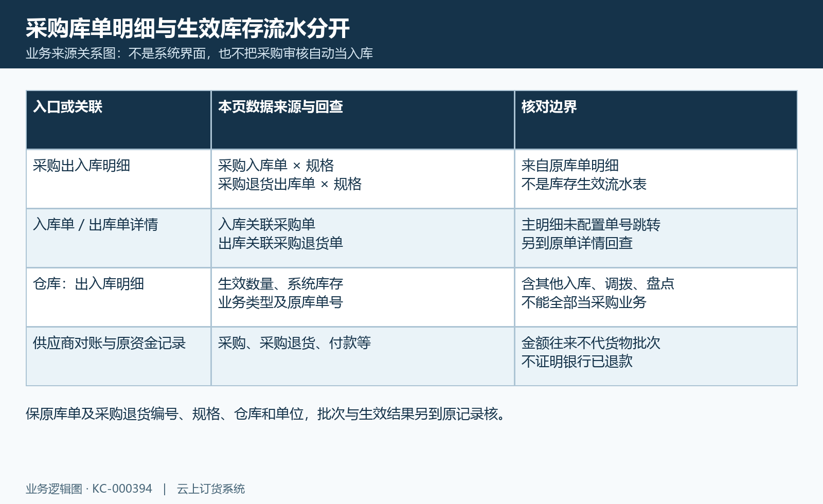Click the note beginning "保原库单及采购退货编号"
The width and height of the screenshot is (823, 504).
[266, 414]
